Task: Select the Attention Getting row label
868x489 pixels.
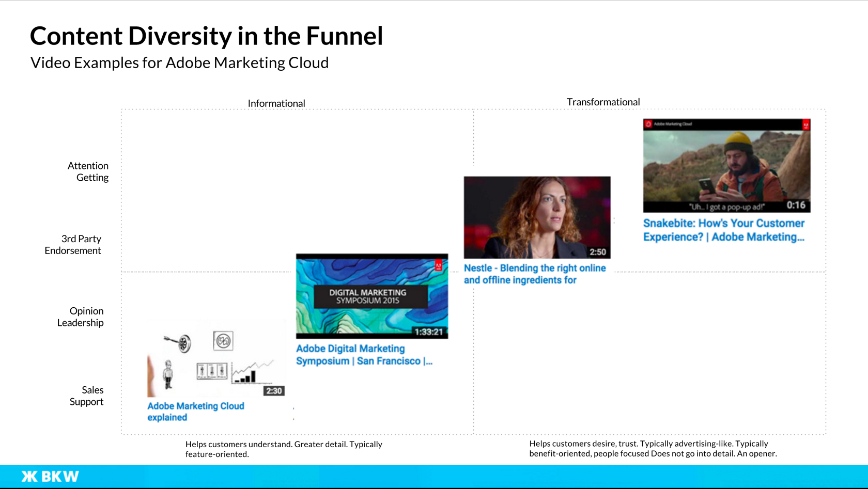Action: 88,171
